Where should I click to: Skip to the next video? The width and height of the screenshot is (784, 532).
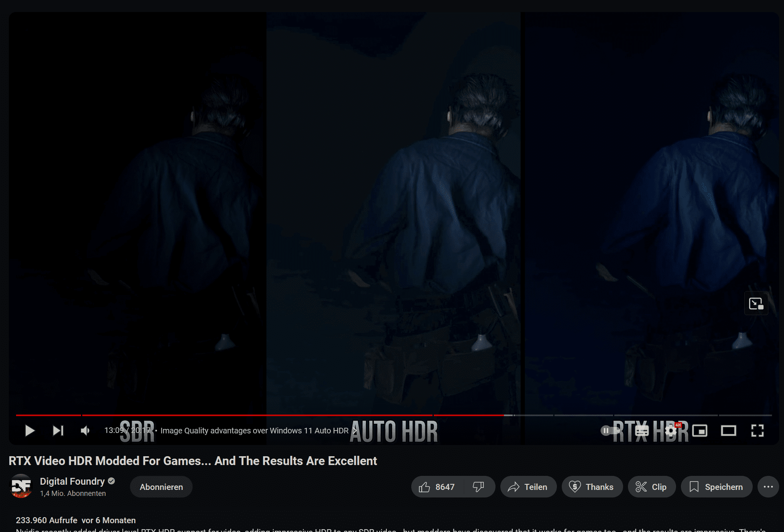click(x=58, y=431)
